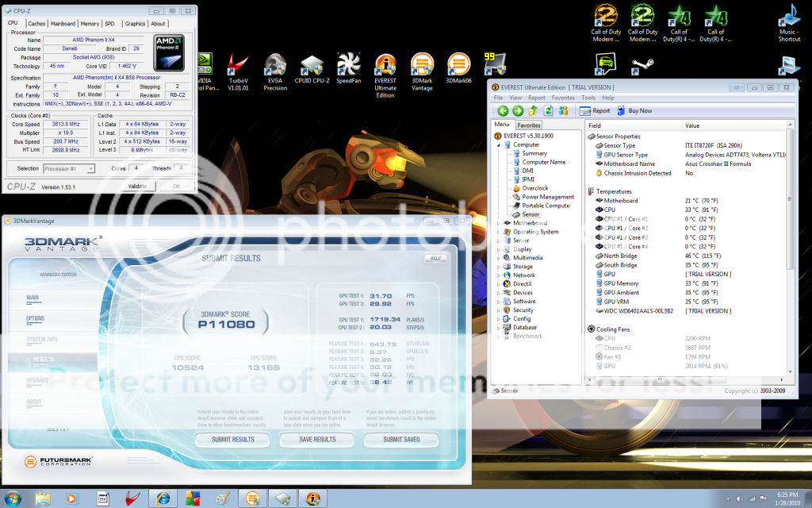Click Validate button in CPU-Z
812x508 pixels.
click(x=137, y=186)
